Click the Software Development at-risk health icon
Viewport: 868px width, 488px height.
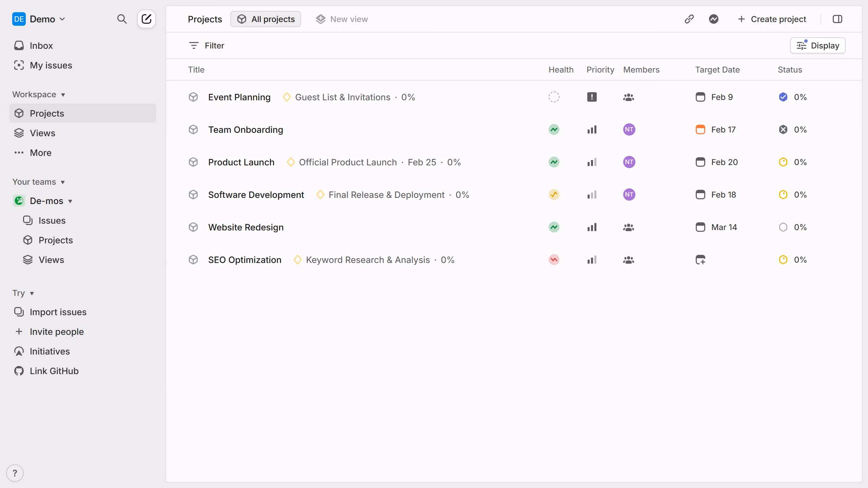coord(554,195)
